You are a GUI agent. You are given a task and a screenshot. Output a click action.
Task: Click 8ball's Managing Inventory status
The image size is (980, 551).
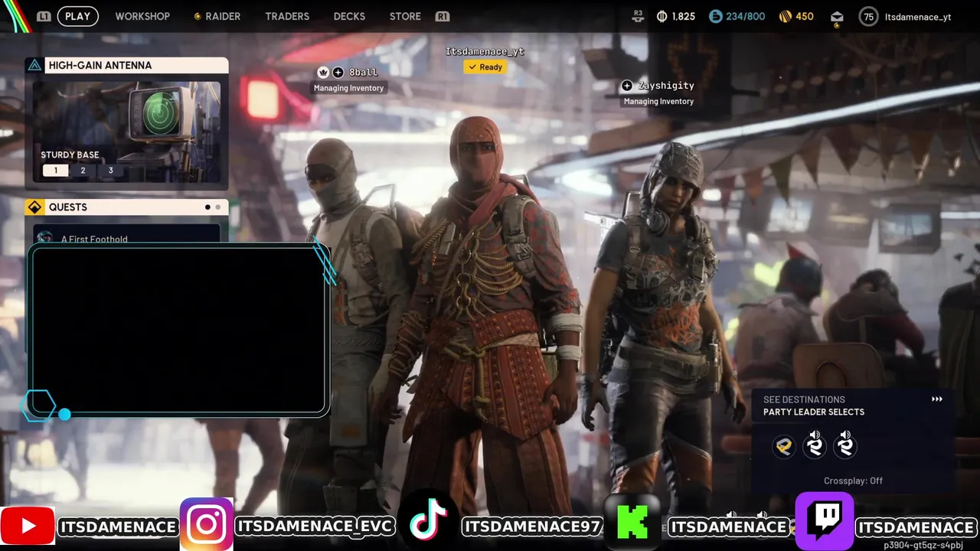coord(348,88)
